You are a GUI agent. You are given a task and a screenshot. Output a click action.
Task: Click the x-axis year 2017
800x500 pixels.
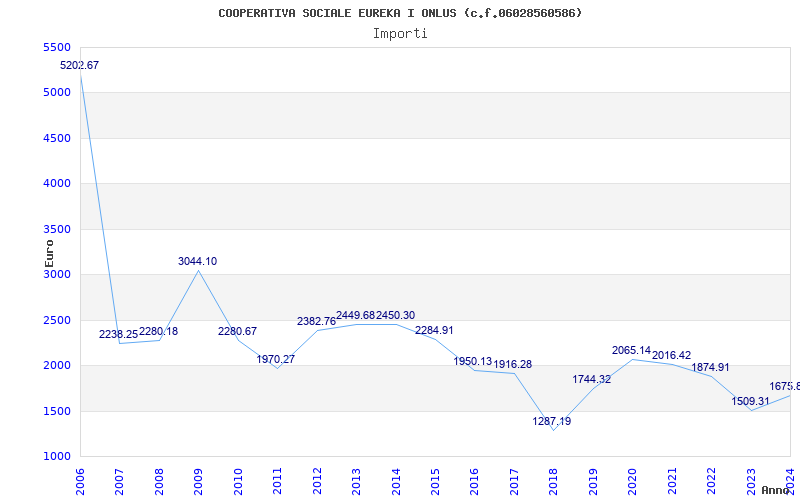[514, 482]
